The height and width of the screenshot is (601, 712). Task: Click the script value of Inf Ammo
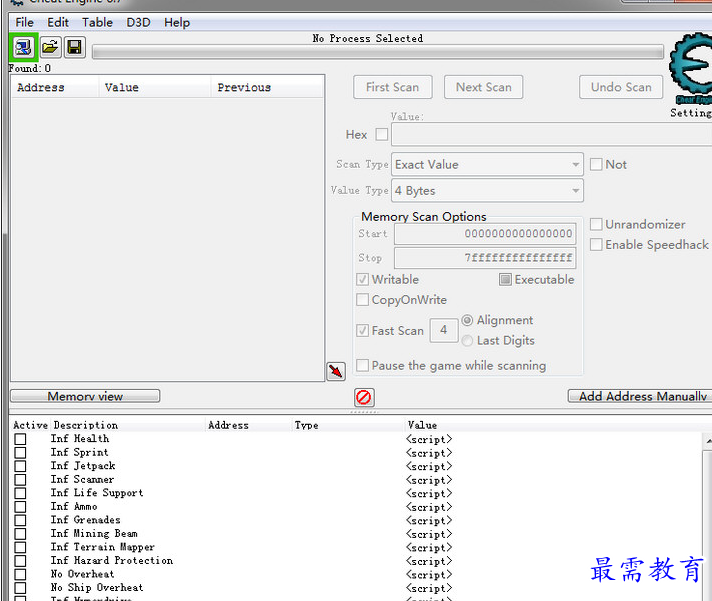429,507
